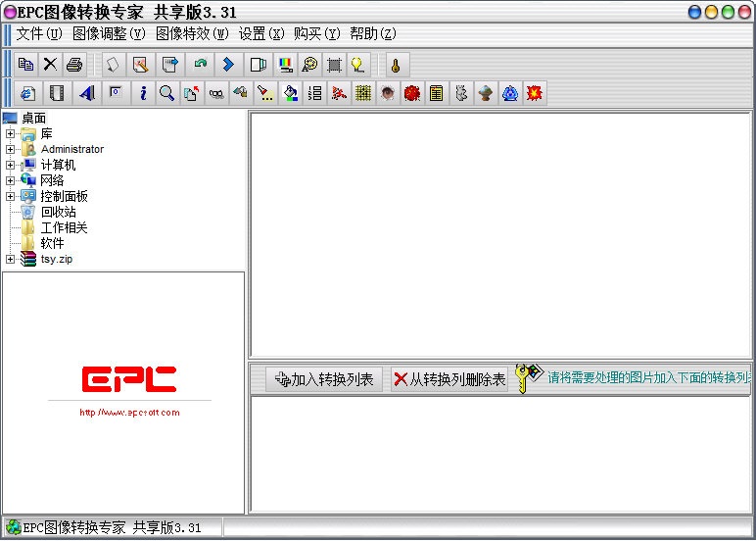
Task: Click the eye effect toolbar icon
Action: click(x=388, y=93)
